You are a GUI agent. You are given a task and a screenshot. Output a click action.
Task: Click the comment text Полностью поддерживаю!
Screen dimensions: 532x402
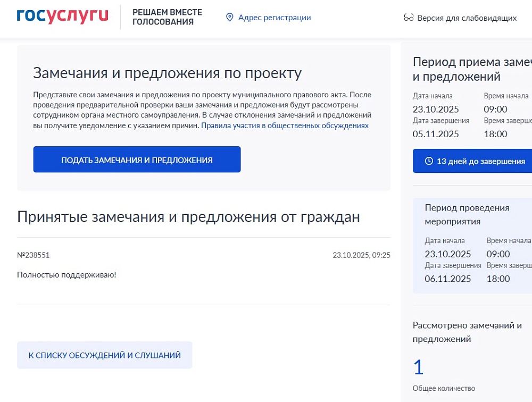66,275
